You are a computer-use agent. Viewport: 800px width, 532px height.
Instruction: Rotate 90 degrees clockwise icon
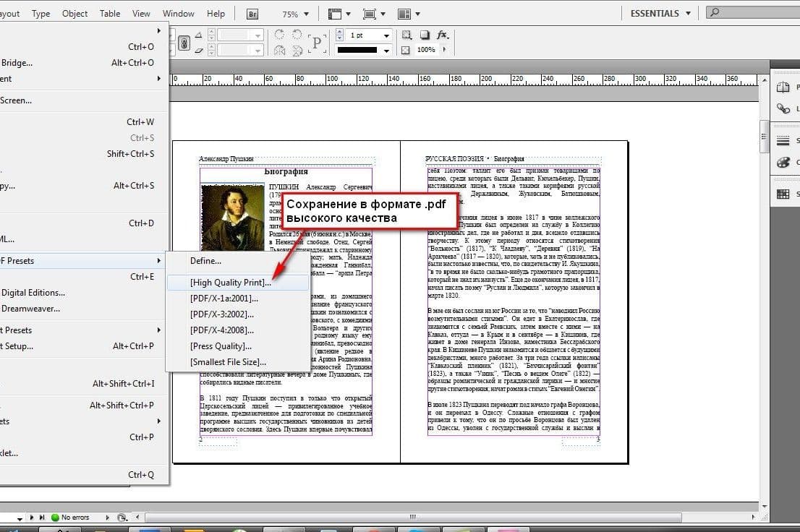[x=280, y=35]
